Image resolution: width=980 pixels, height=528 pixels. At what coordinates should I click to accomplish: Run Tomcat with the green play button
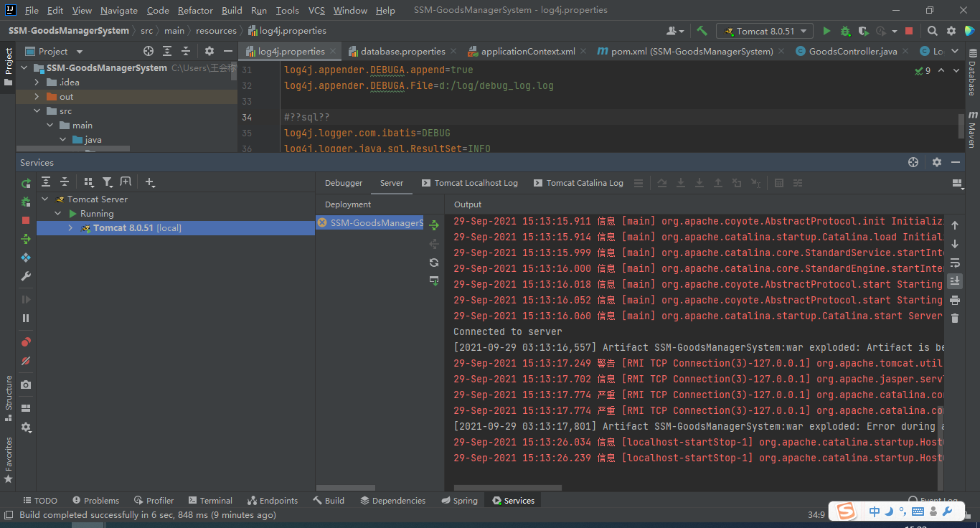(x=826, y=31)
